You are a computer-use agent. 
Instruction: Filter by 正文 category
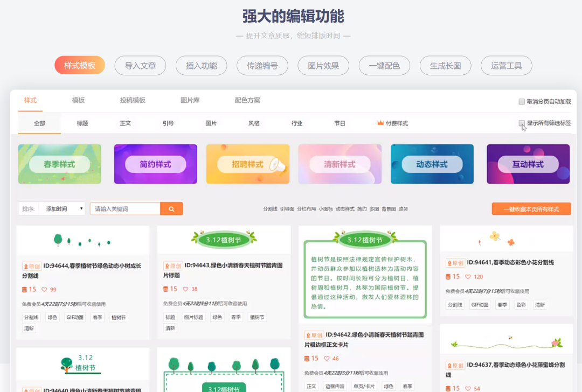coord(126,123)
